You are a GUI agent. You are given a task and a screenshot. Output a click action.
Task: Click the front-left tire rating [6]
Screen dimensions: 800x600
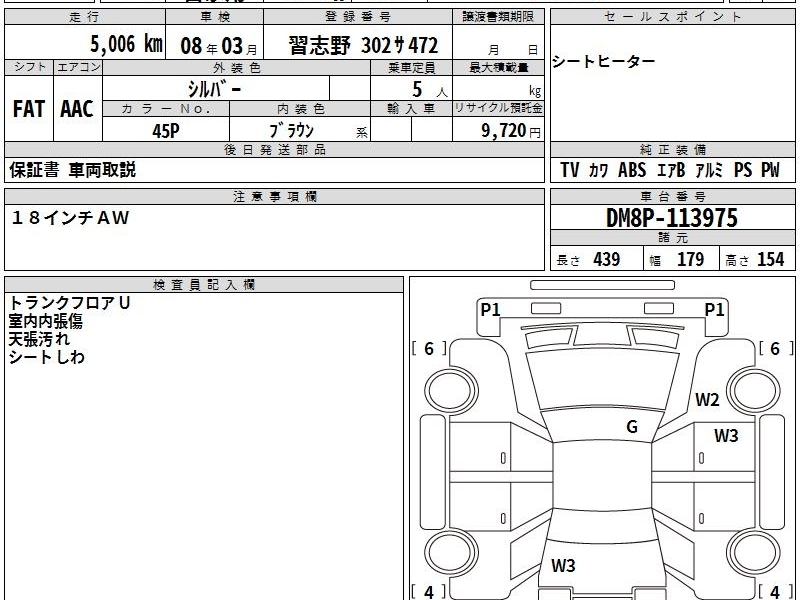pos(429,348)
